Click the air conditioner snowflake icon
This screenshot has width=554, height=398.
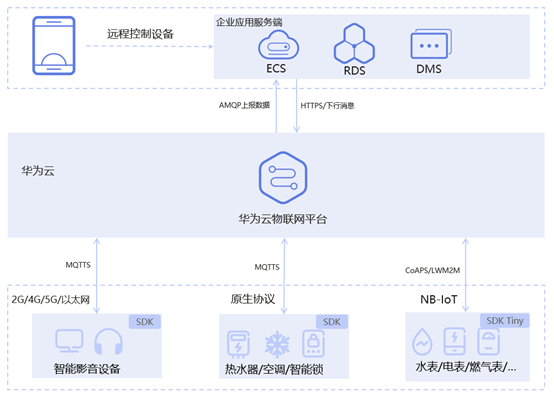277,344
